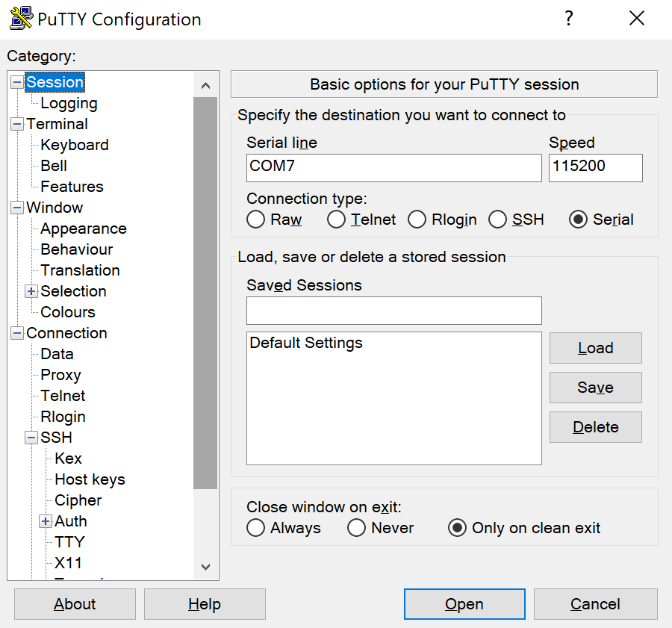Select the Rlogin connection type
This screenshot has height=628, width=672.
[x=417, y=220]
